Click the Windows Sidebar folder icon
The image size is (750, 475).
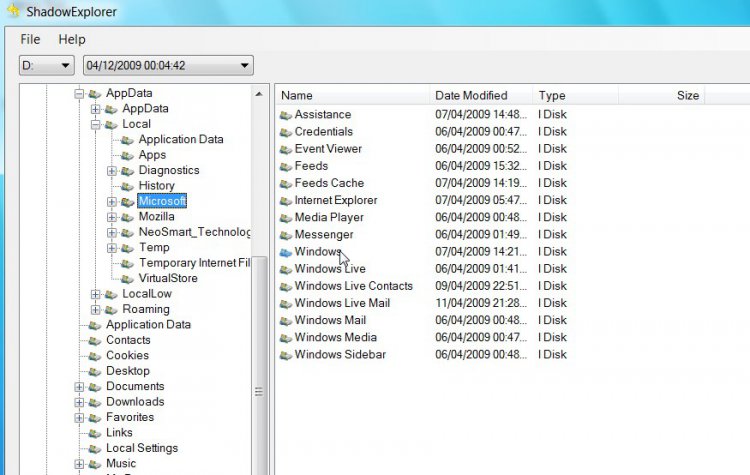pos(286,355)
